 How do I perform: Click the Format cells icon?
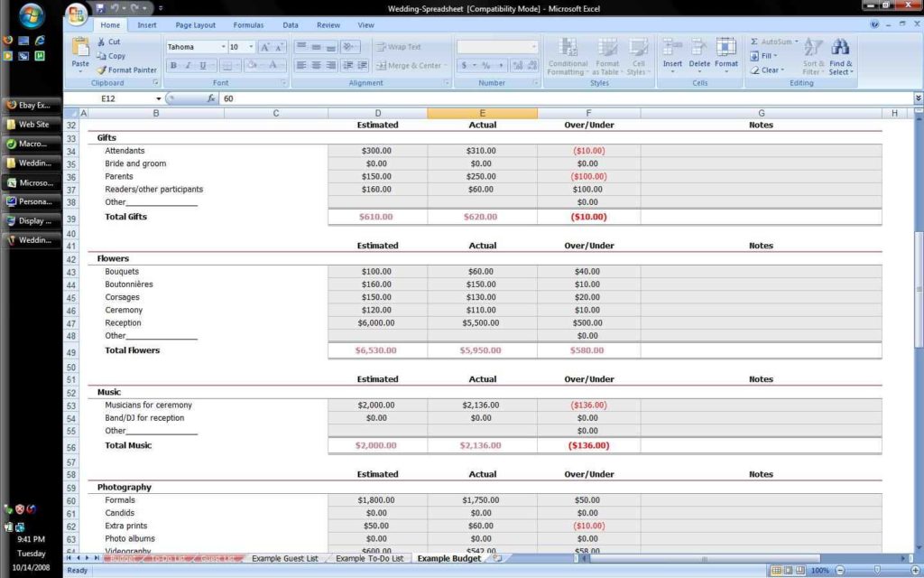726,48
